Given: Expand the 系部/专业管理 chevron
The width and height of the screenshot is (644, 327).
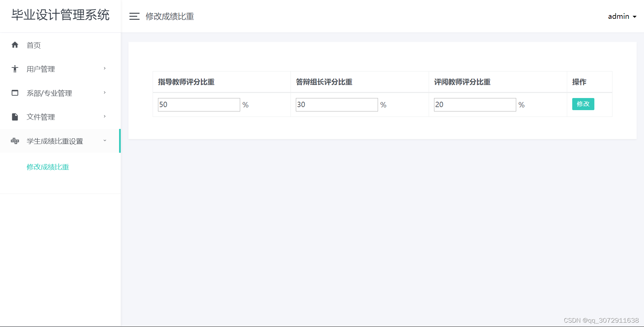Looking at the screenshot, I should (105, 93).
